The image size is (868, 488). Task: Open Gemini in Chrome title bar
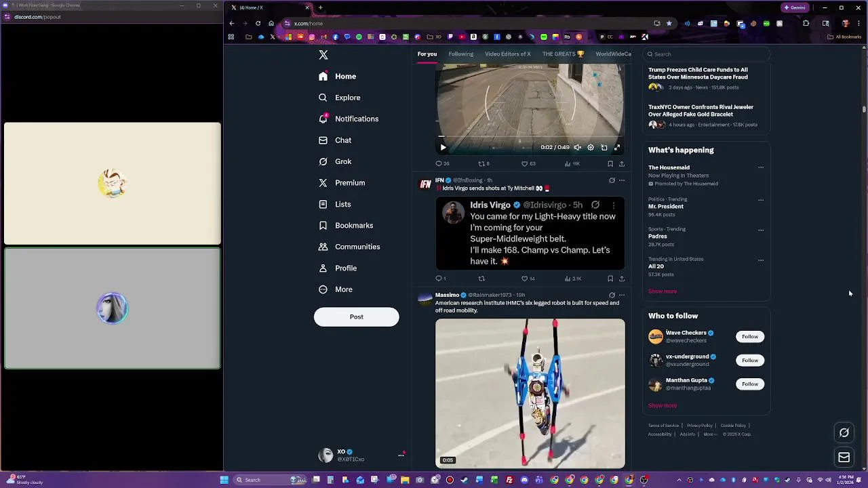(795, 7)
